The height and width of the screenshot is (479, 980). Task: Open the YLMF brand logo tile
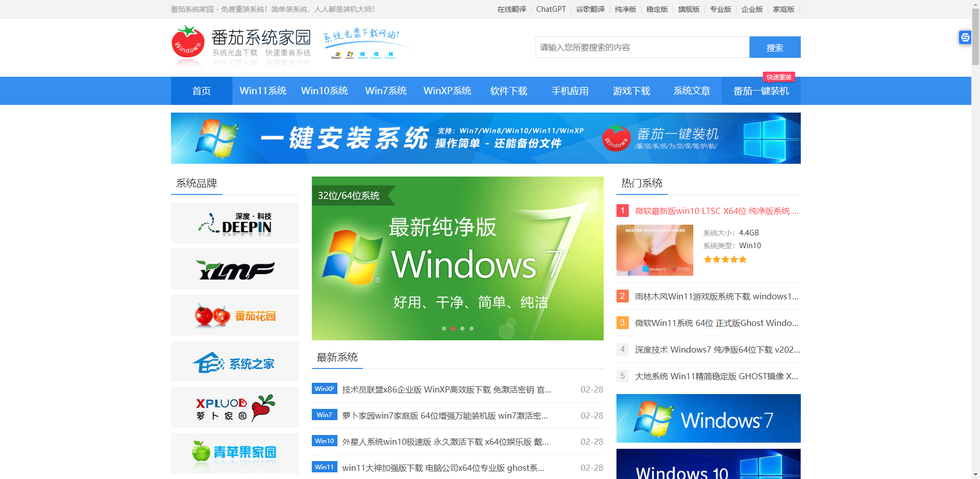(x=235, y=269)
